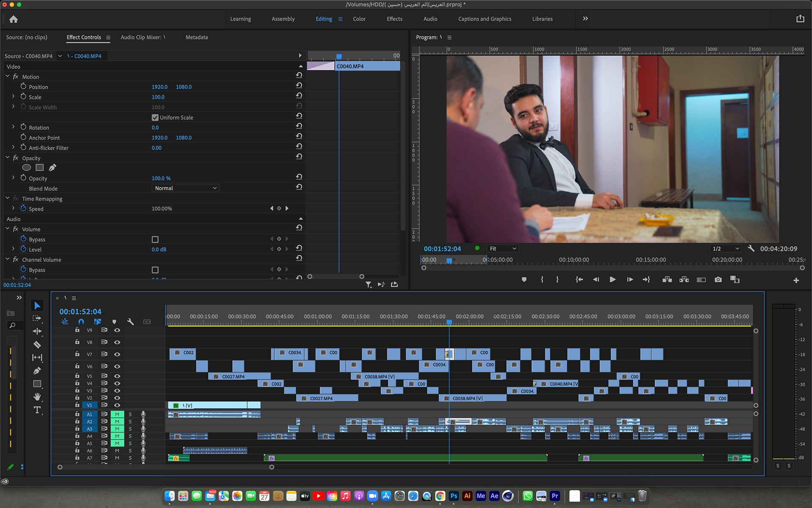
Task: Click Go to Out button
Action: point(646,280)
